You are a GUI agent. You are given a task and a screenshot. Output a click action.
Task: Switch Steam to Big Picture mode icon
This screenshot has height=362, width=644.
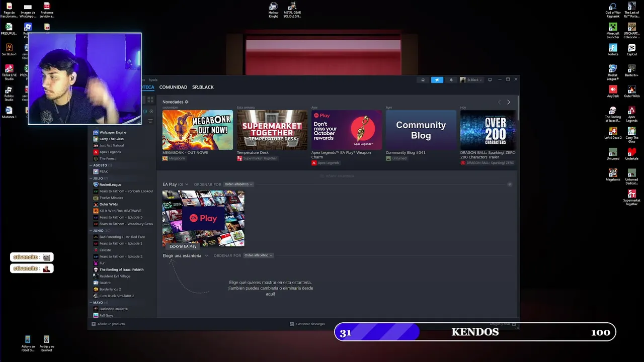pyautogui.click(x=490, y=80)
